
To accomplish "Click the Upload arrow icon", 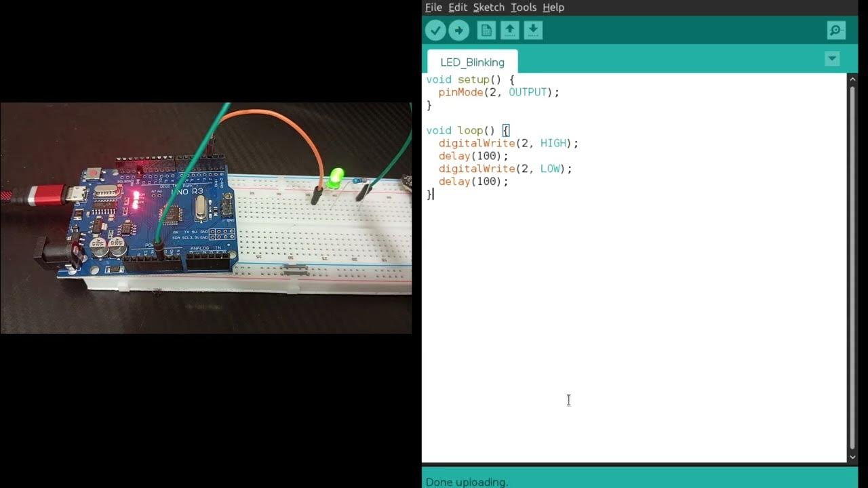I will tap(459, 30).
